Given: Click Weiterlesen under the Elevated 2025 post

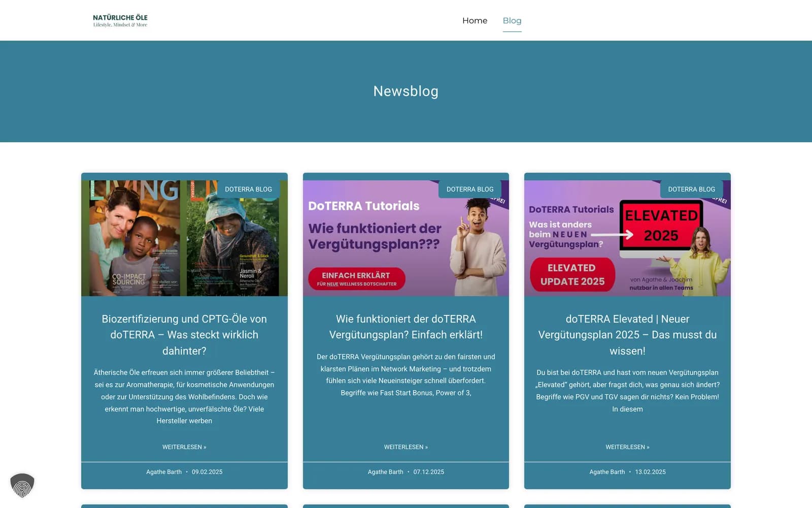Looking at the screenshot, I should (x=627, y=447).
